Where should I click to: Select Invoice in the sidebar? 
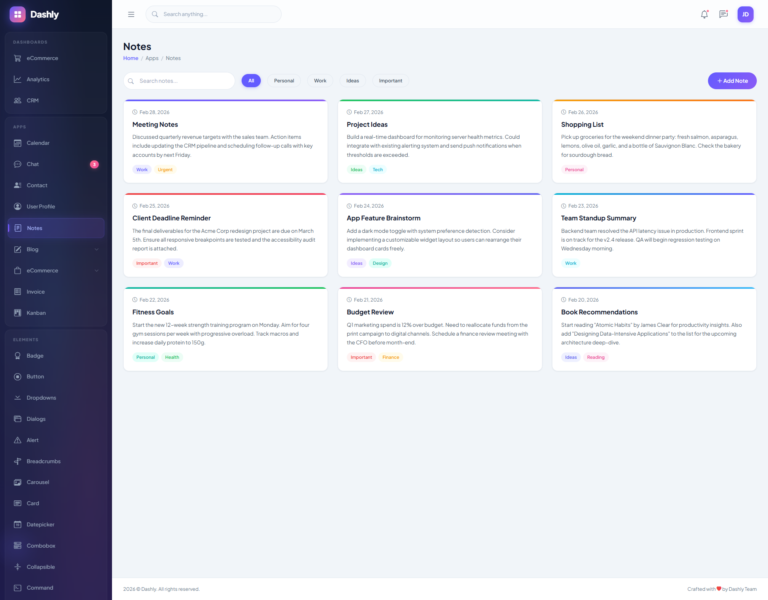click(36, 292)
